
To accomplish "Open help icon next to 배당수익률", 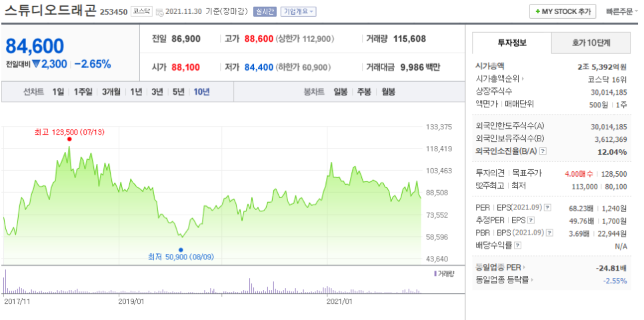I will tap(517, 245).
